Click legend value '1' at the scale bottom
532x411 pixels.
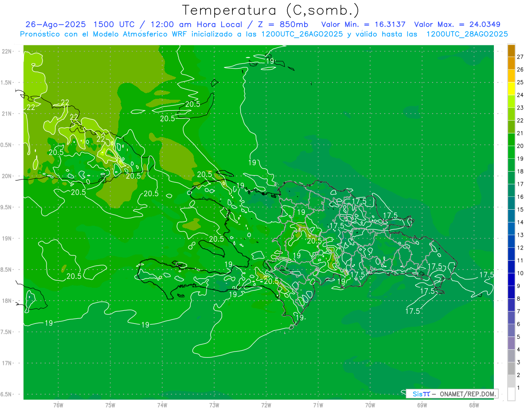tap(518, 388)
